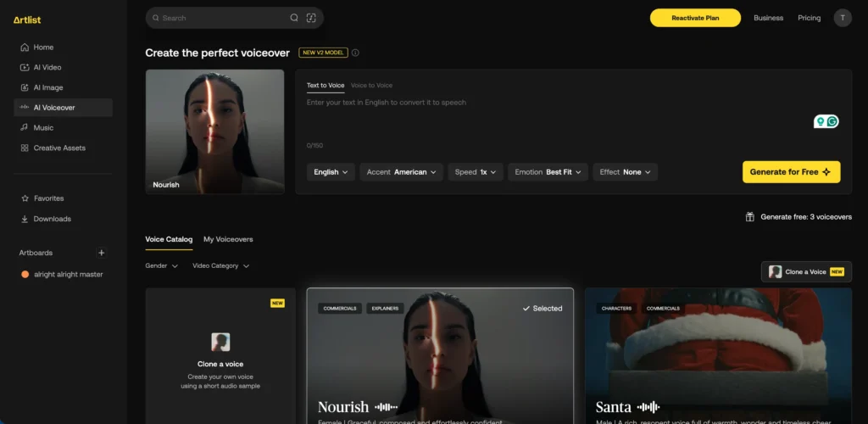868x424 pixels.
Task: Click 'Generate free: 3 voiceovers' text
Action: (806, 217)
